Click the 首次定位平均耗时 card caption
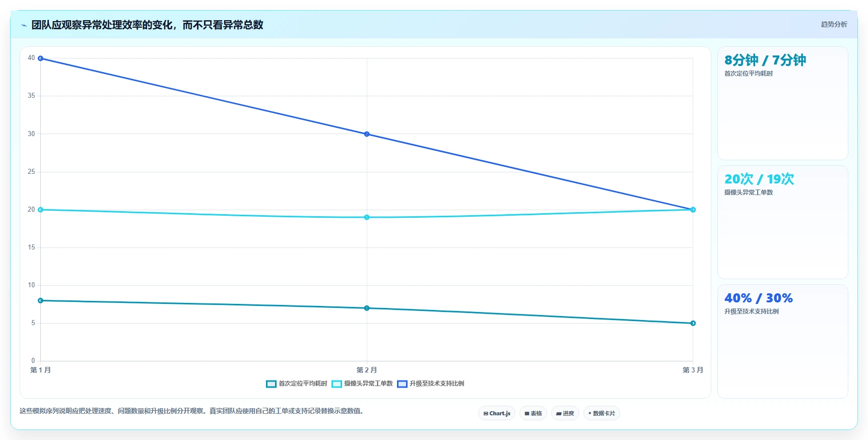 coord(749,74)
